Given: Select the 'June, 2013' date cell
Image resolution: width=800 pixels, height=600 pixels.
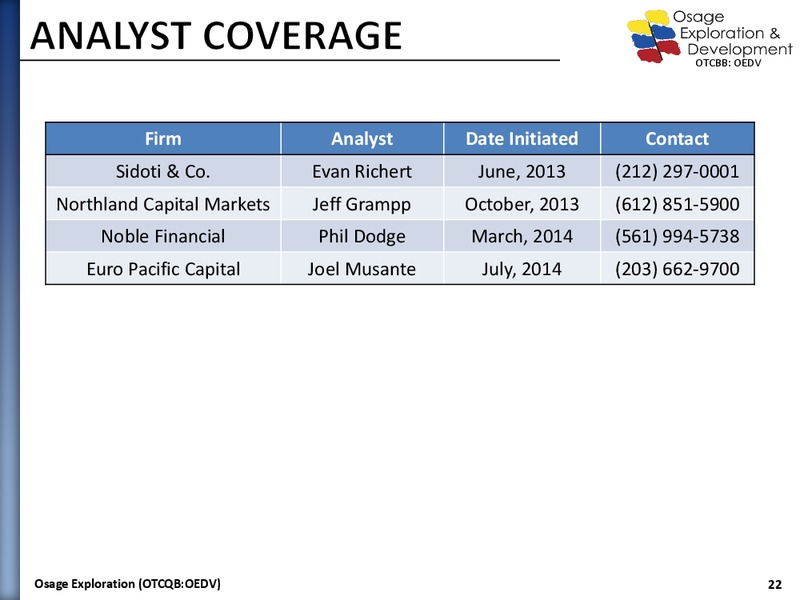Looking at the screenshot, I should pyautogui.click(x=521, y=171).
